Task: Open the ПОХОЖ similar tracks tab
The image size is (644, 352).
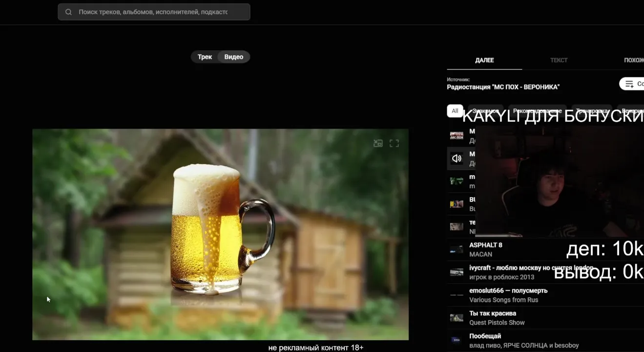Action: coord(634,60)
